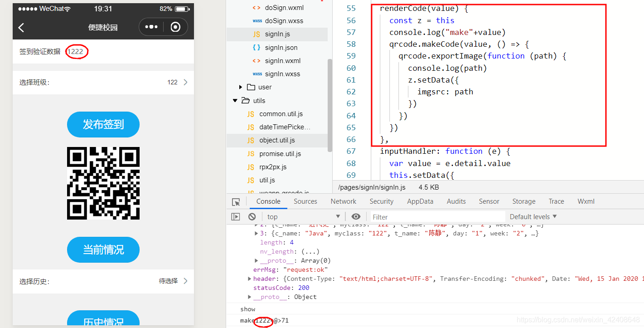
Task: Click the eye icon for live expressions
Action: coord(356,216)
